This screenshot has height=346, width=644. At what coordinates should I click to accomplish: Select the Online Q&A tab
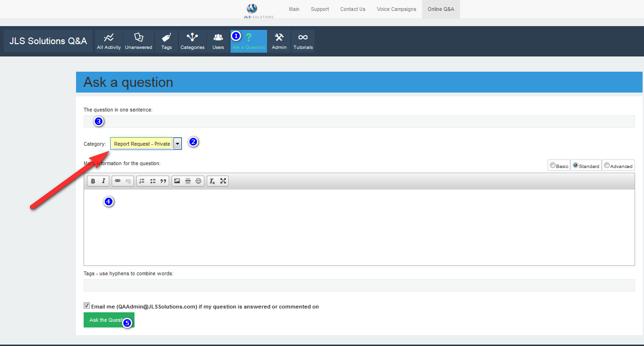click(x=441, y=9)
